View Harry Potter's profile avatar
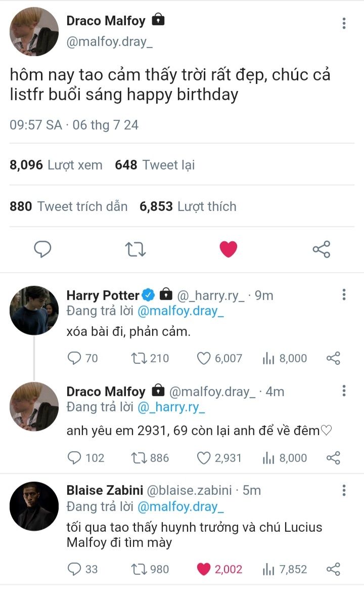 34,310
